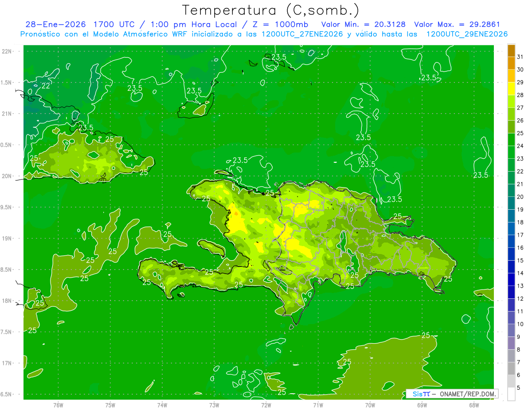The height and width of the screenshot is (411, 532).
Task: Click the gray legend swatch between 6 and 7
Action: tap(511, 368)
